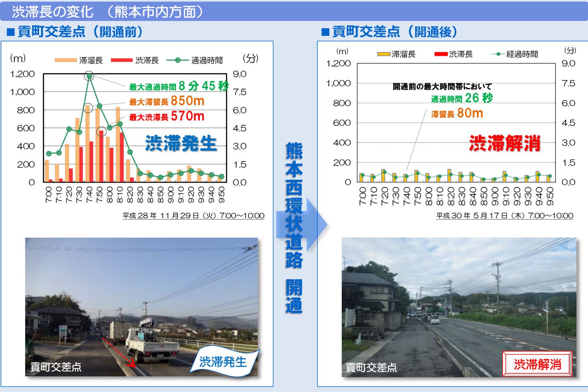The height and width of the screenshot is (392, 588).
Task: Click the red-bordered 渋滞解消 box on the right photo
Action: click(537, 364)
